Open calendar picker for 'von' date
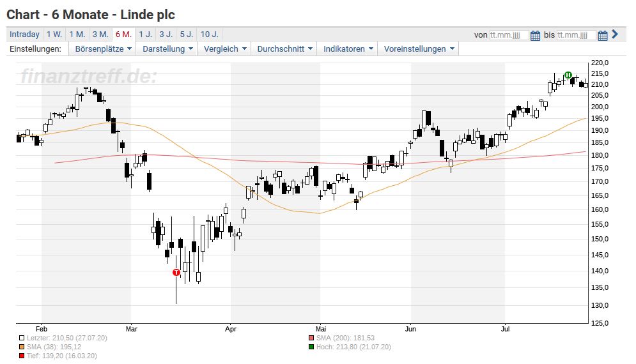This screenshot has height=364, width=636. (x=536, y=36)
